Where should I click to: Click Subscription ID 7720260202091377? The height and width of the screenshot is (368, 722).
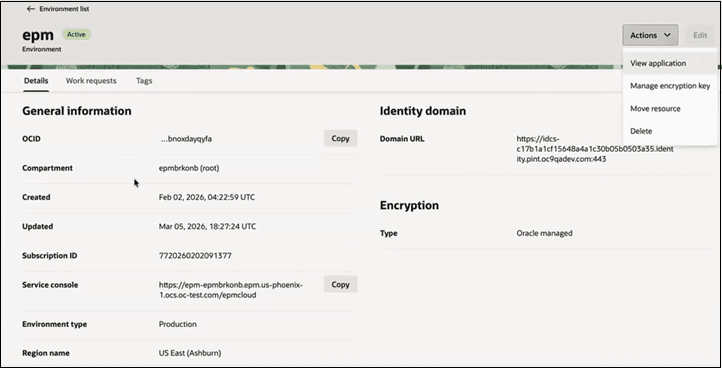click(x=195, y=256)
